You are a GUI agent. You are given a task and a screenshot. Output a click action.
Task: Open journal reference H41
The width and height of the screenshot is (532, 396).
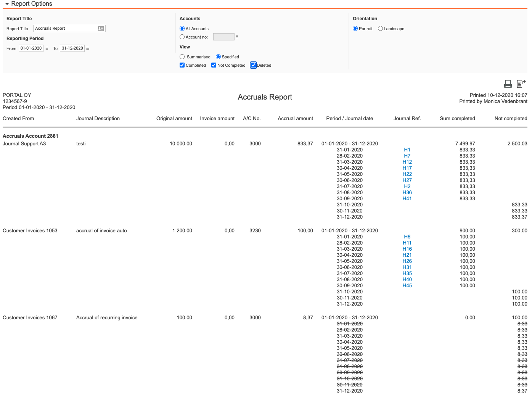click(407, 199)
